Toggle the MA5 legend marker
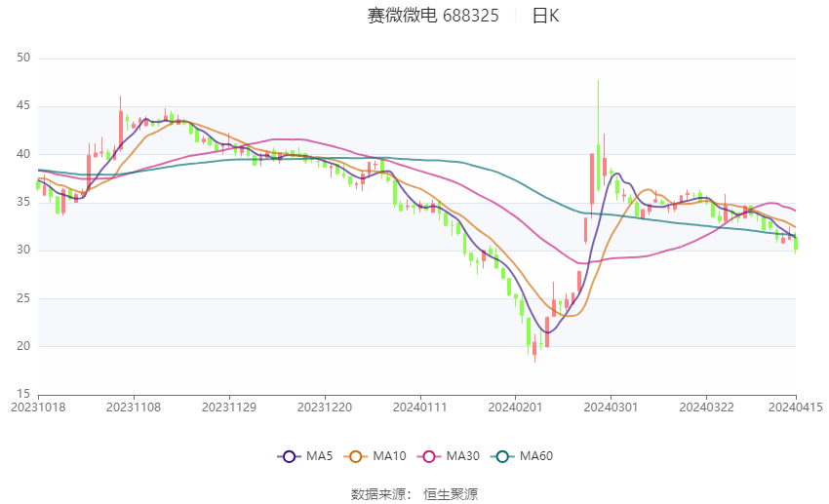 pyautogui.click(x=289, y=456)
